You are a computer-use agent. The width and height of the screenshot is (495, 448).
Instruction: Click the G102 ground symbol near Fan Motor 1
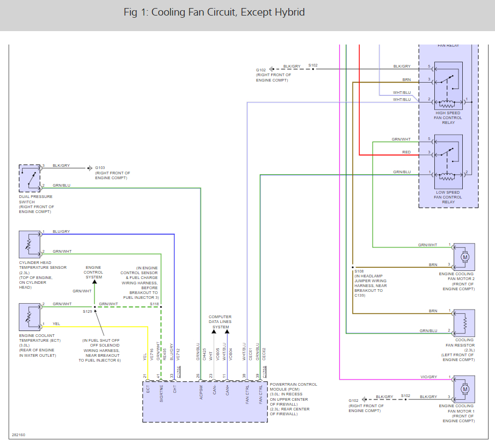(365, 399)
